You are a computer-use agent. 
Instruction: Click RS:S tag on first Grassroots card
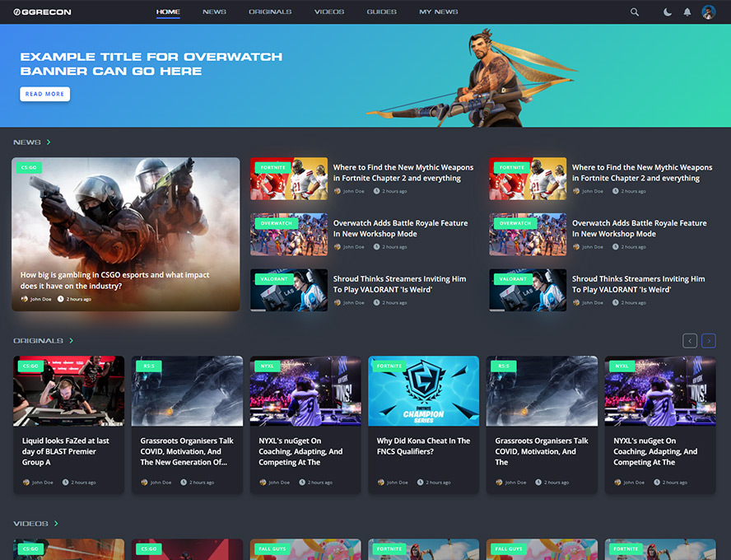[x=149, y=366]
